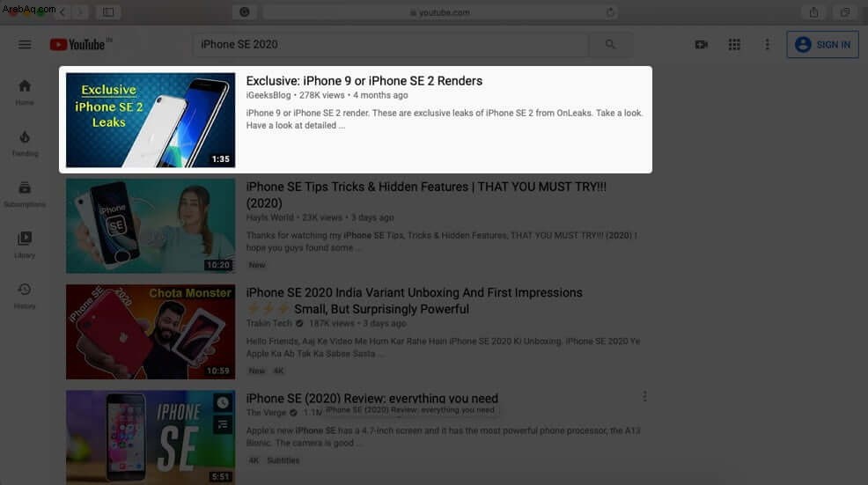
Task: Open iPhone SE Tips Tricks thumbnail
Action: pos(151,226)
